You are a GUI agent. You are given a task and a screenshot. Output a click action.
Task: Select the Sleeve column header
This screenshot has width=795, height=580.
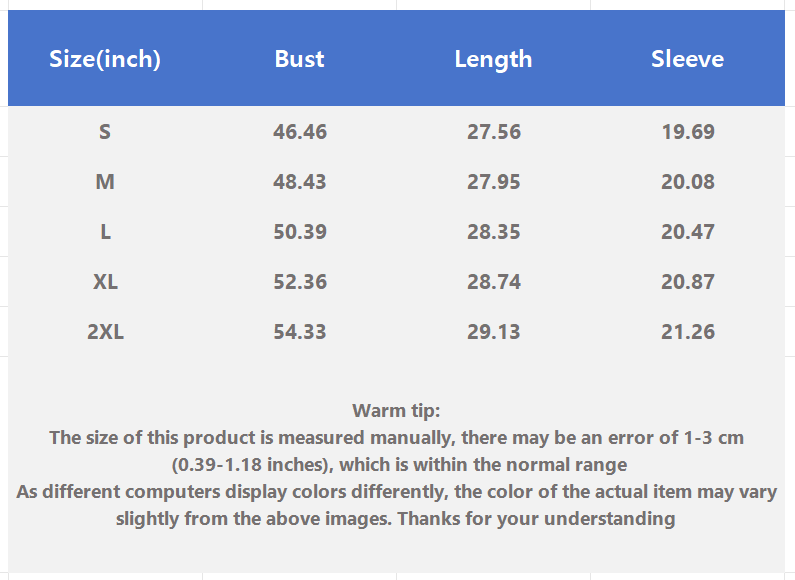click(687, 59)
